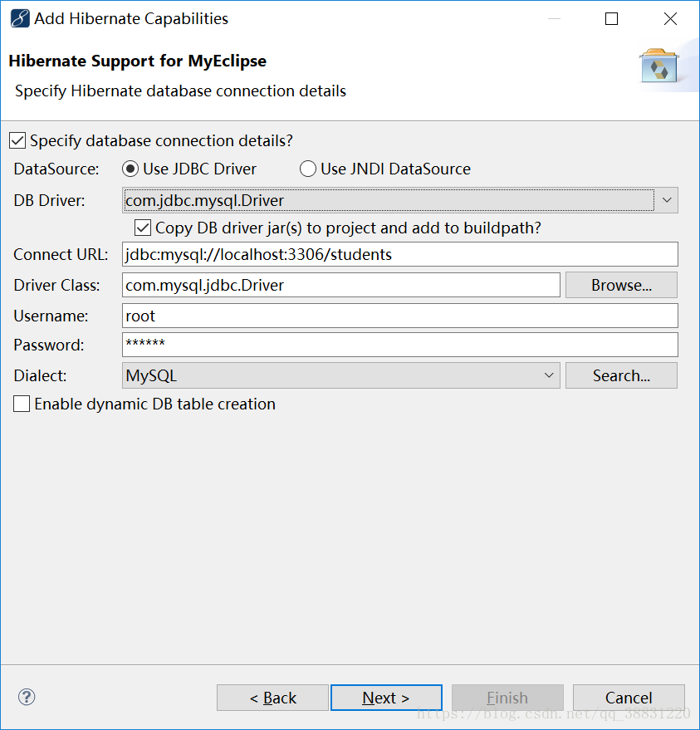This screenshot has width=700, height=730.
Task: Select Use JDBC Driver radio button
Action: [x=130, y=169]
